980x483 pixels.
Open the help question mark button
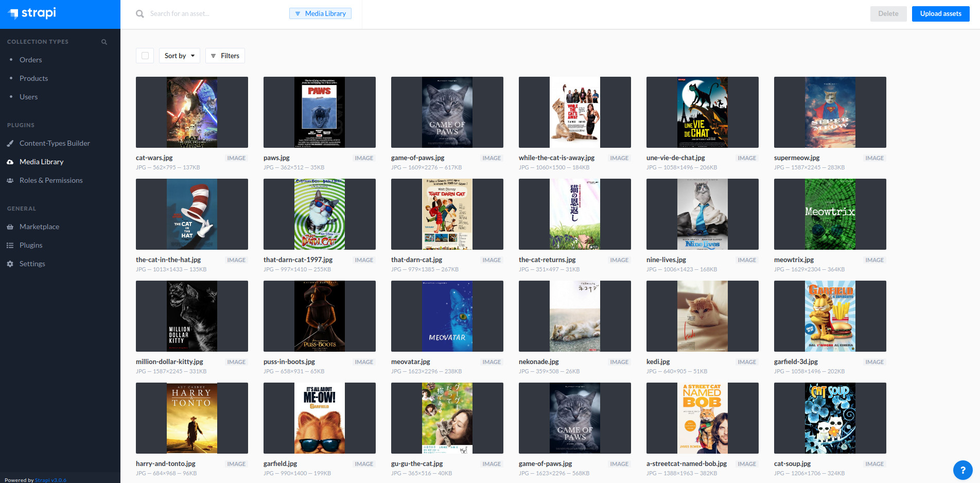coord(963,470)
